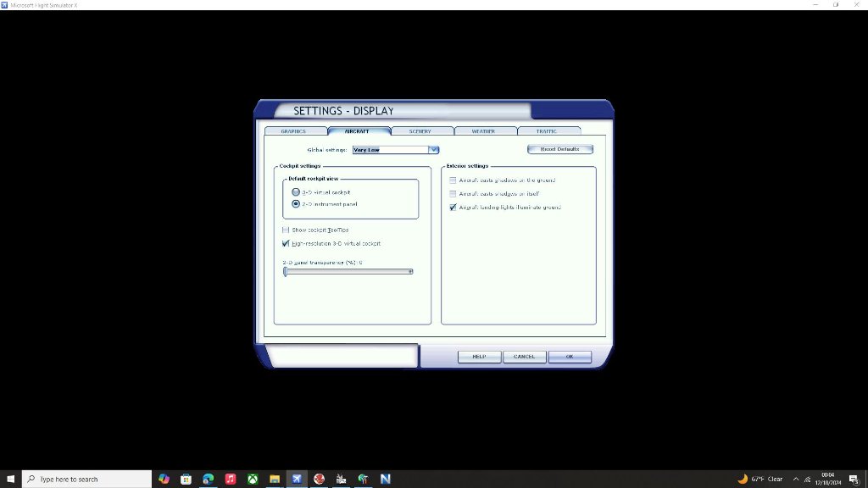Viewport: 868px width, 488px height.
Task: Expand the Global settings dropdown
Action: [433, 150]
